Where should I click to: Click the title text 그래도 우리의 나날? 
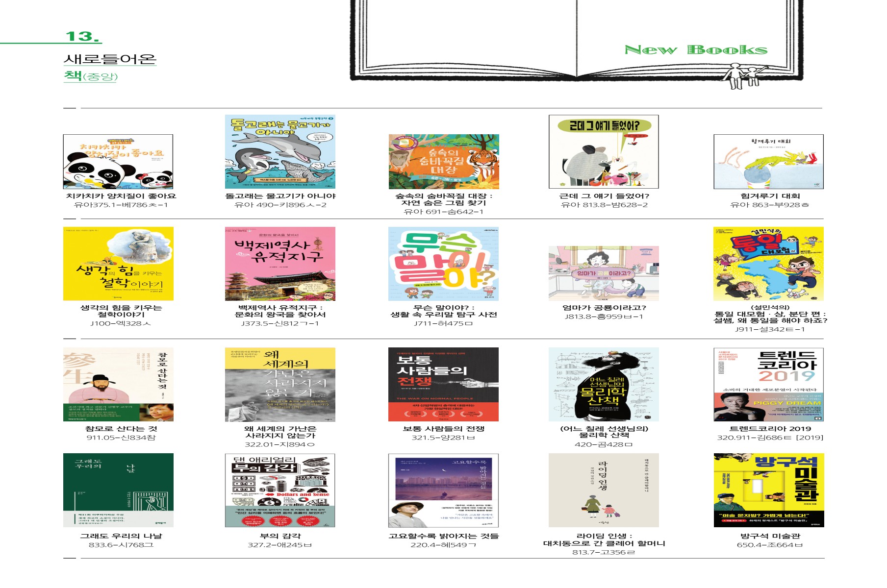point(121,536)
